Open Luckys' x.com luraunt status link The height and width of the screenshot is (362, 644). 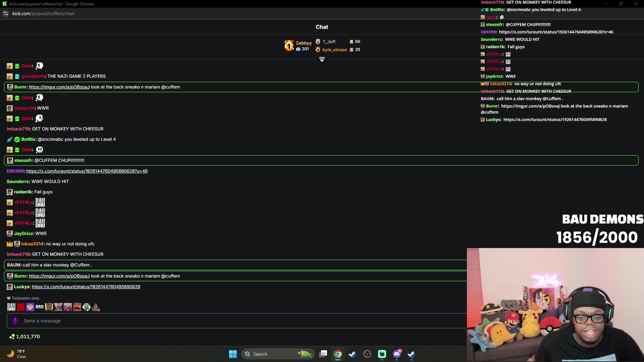(x=86, y=287)
